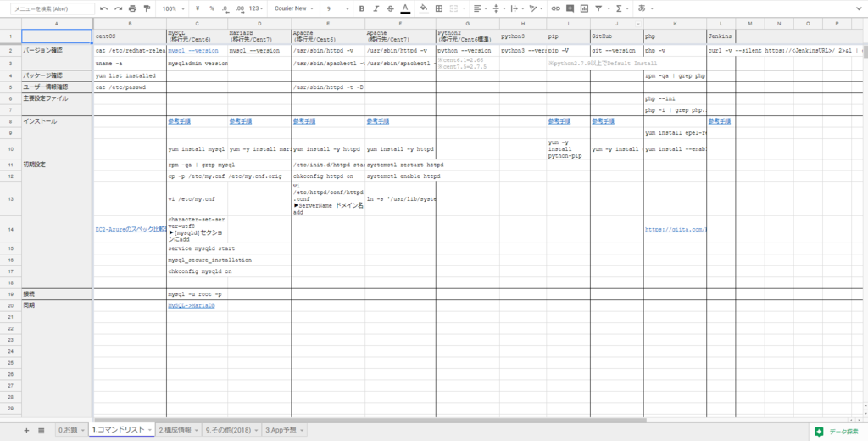Insert a chart

pos(584,8)
